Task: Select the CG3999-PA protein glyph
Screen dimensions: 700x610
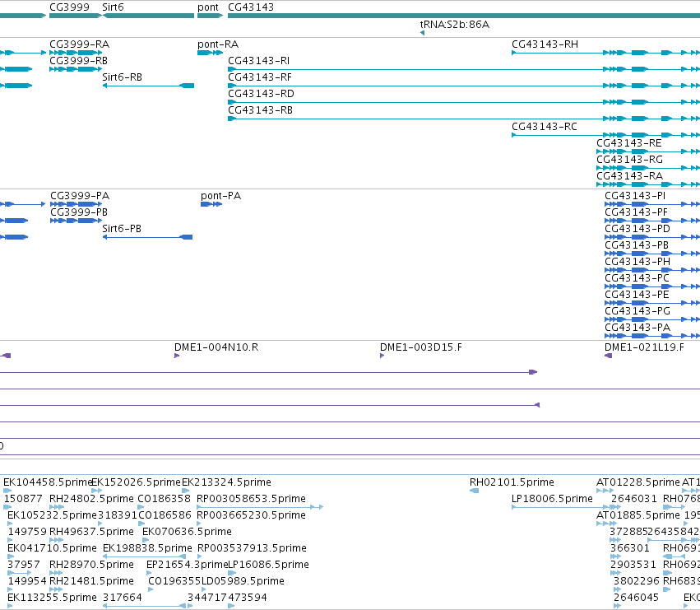Action: tap(76, 204)
